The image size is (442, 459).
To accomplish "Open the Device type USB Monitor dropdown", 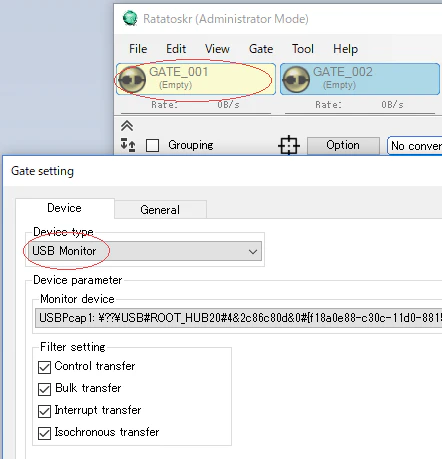I will coord(145,251).
